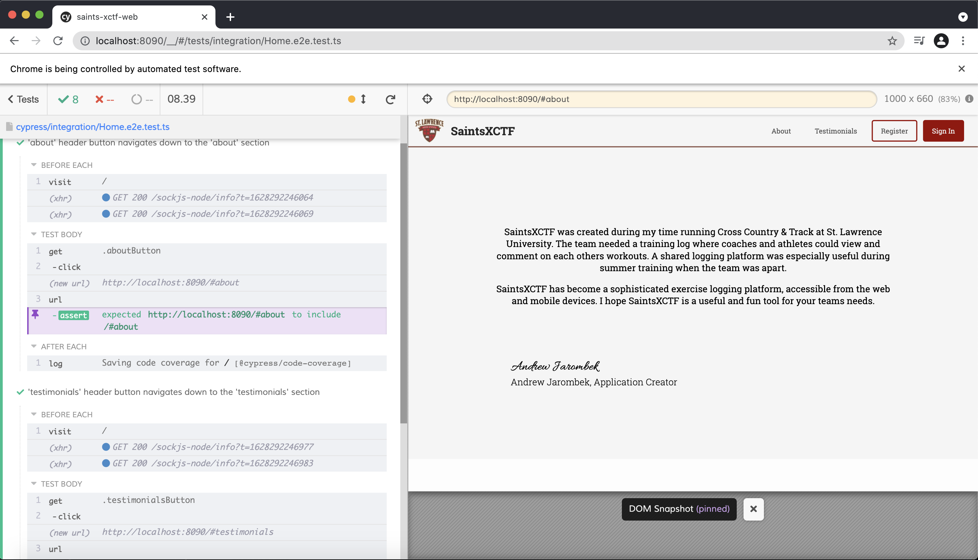
Task: Open the Chrome profile avatar
Action: (941, 41)
